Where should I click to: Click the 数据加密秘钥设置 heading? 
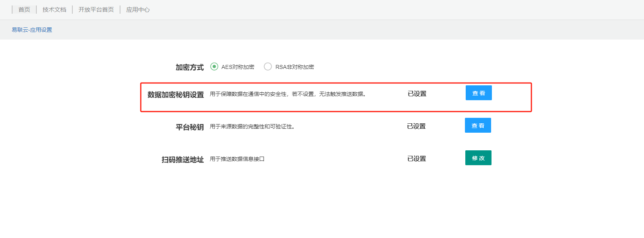click(x=176, y=95)
